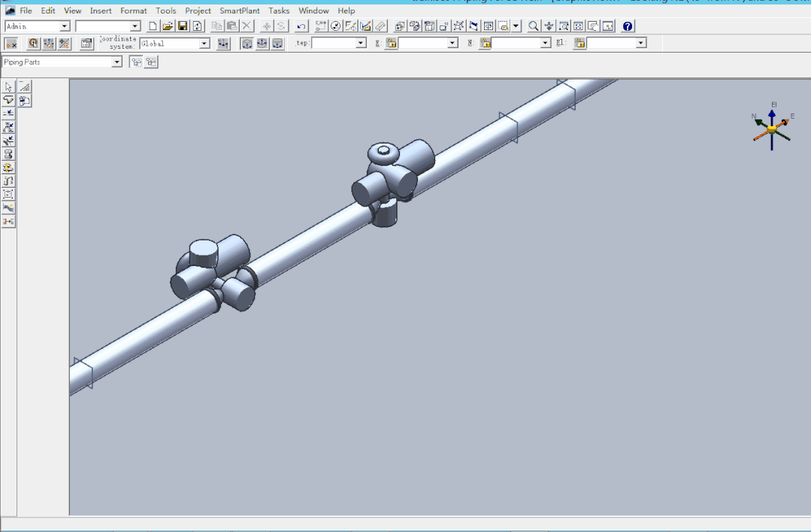811x532 pixels.
Task: Open the Tasks menu
Action: point(279,11)
